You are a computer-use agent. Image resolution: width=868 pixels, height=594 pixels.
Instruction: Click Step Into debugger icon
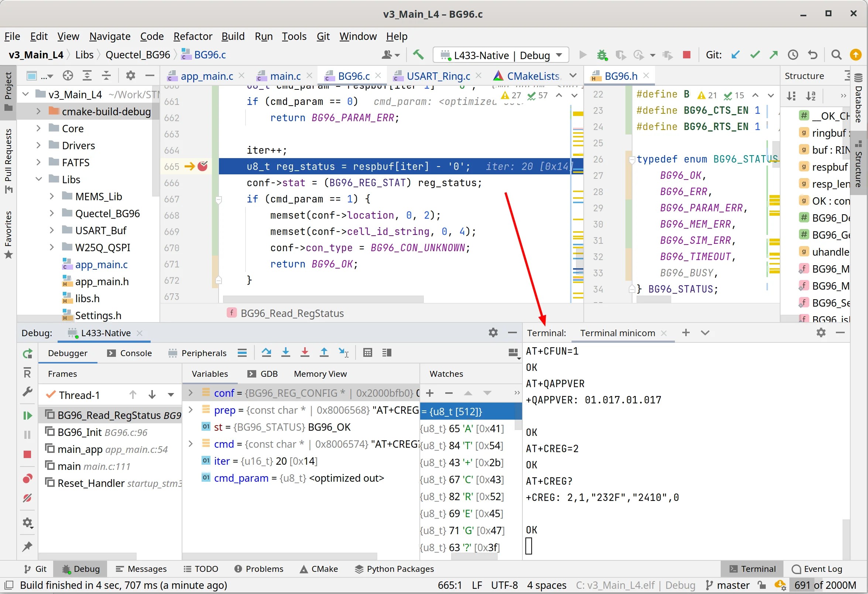tap(286, 352)
